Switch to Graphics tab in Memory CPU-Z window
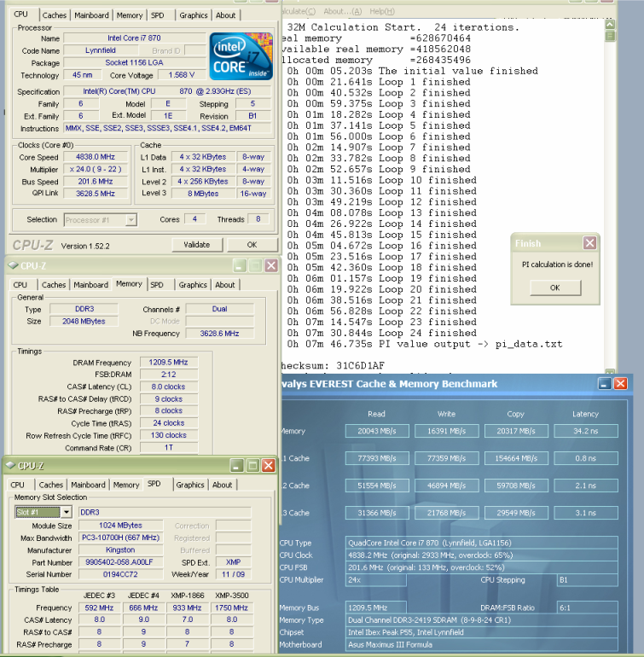The height and width of the screenshot is (657, 644). [193, 285]
